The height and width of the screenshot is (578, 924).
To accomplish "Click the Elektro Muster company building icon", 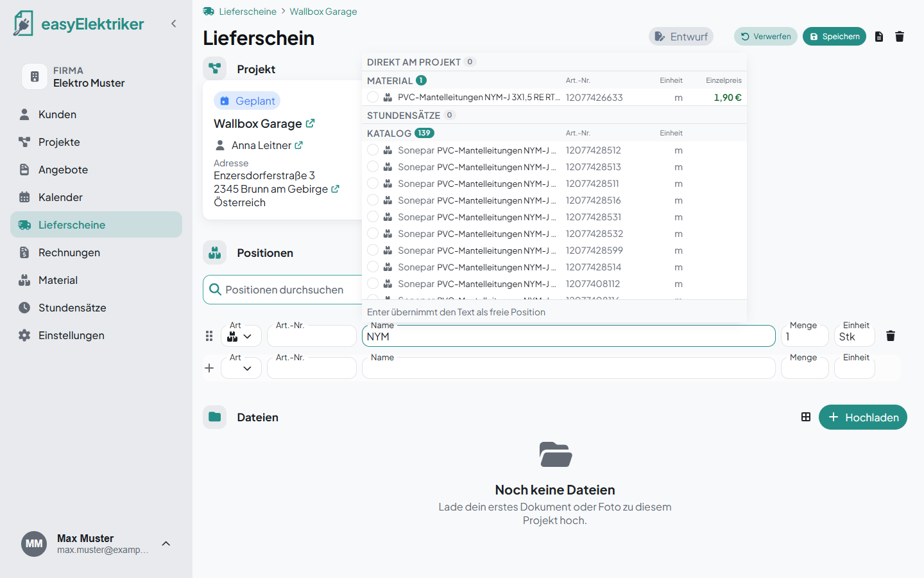I will pos(35,76).
